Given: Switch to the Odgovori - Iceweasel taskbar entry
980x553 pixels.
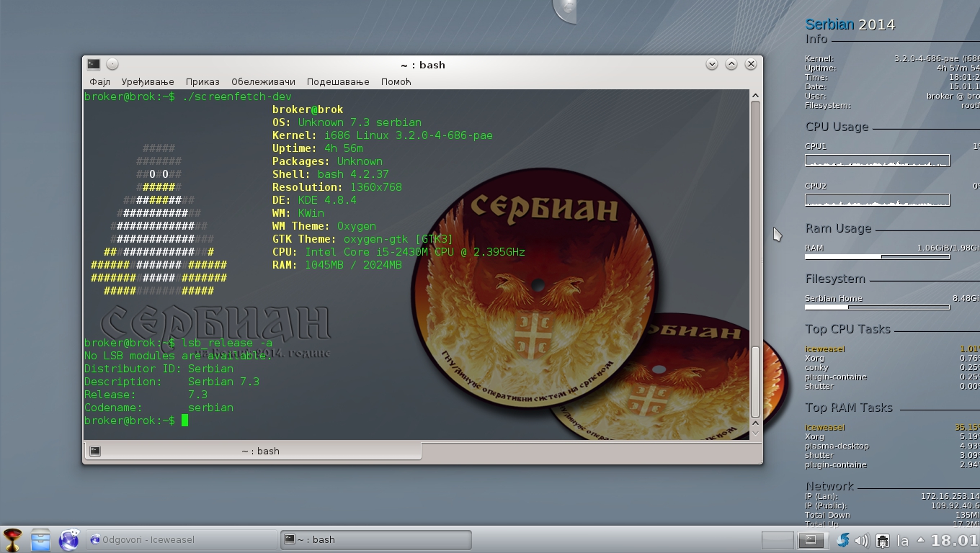Looking at the screenshot, I should click(x=182, y=539).
